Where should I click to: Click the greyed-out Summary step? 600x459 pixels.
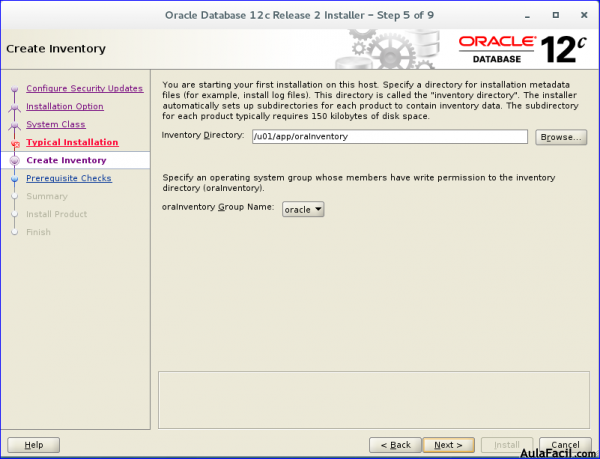click(x=47, y=196)
